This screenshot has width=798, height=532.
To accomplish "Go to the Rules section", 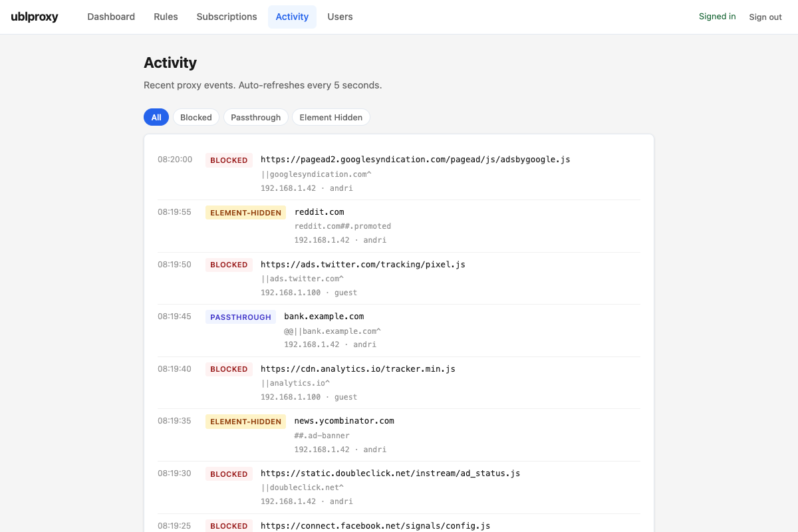I will (x=166, y=17).
